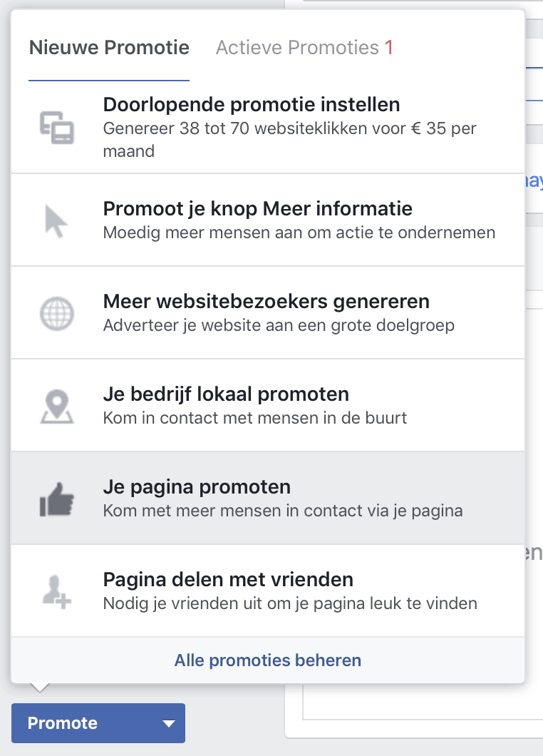Click the red active promotions count badge
Image resolution: width=543 pixels, height=756 pixels.
click(x=388, y=48)
